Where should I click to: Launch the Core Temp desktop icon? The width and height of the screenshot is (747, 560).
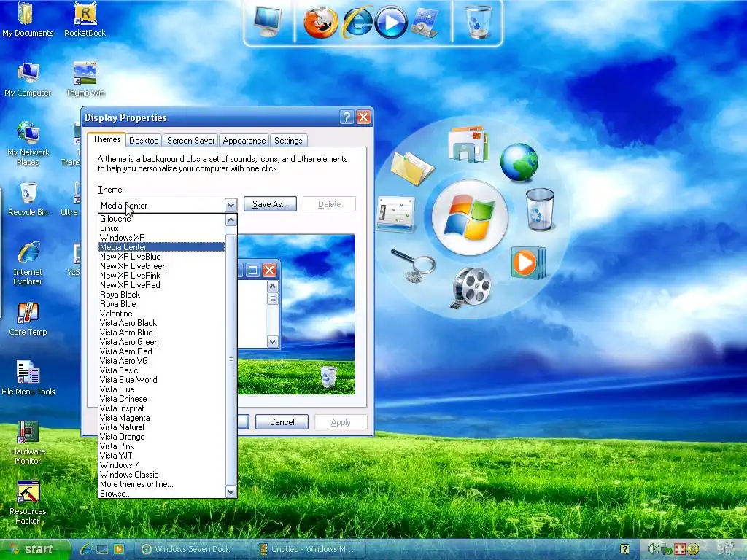(28, 319)
